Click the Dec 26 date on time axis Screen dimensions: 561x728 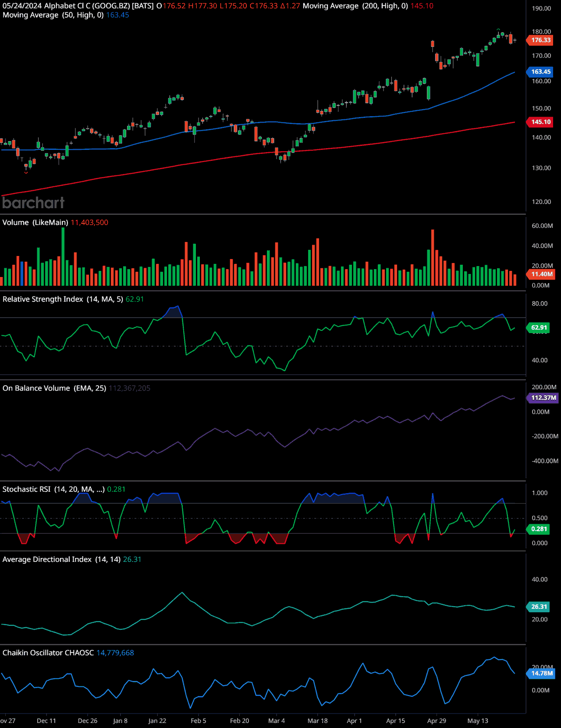click(x=88, y=721)
